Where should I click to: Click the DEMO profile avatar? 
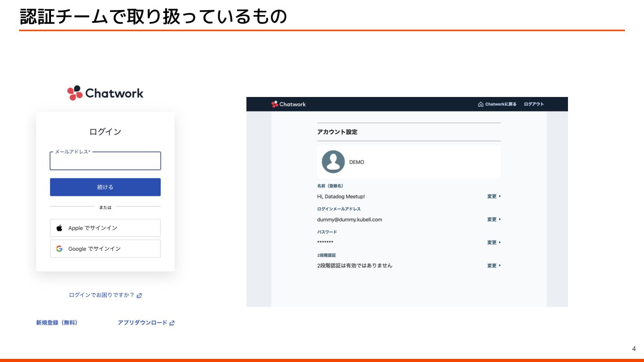[333, 162]
